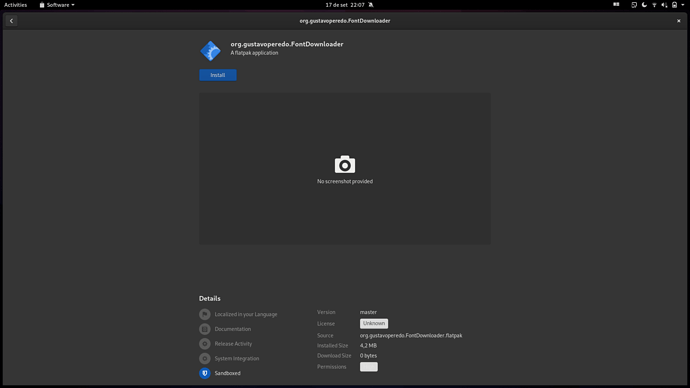The width and height of the screenshot is (690, 388).
Task: Click the 'System Integration' label
Action: [x=237, y=359]
